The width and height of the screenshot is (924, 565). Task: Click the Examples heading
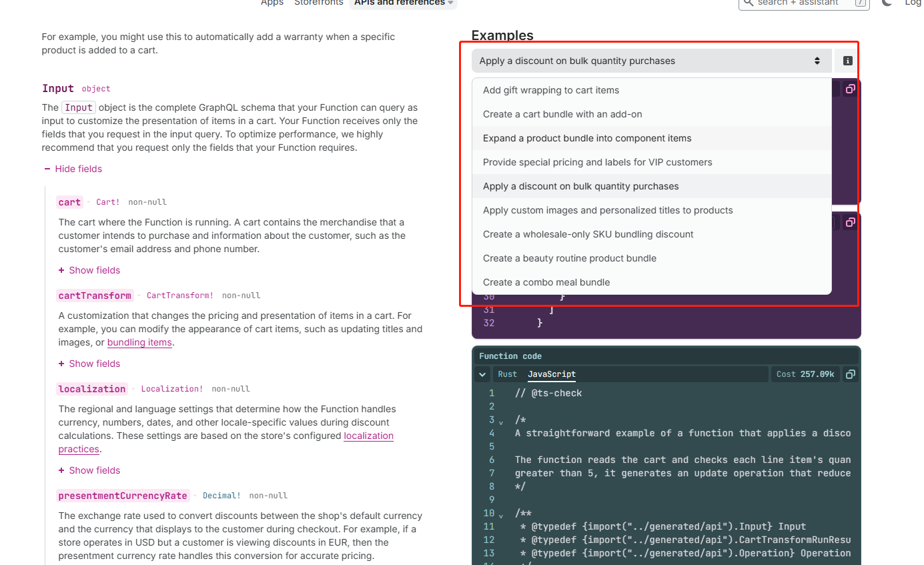[x=502, y=35]
